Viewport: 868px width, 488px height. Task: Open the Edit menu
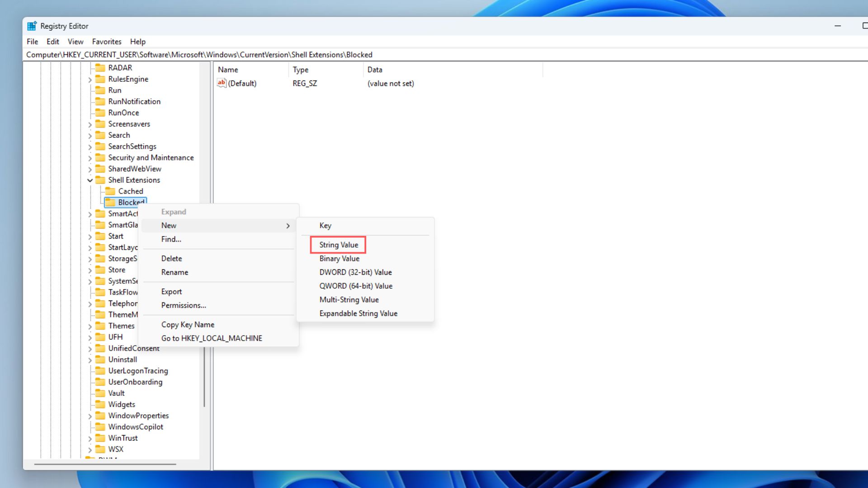[x=53, y=41]
